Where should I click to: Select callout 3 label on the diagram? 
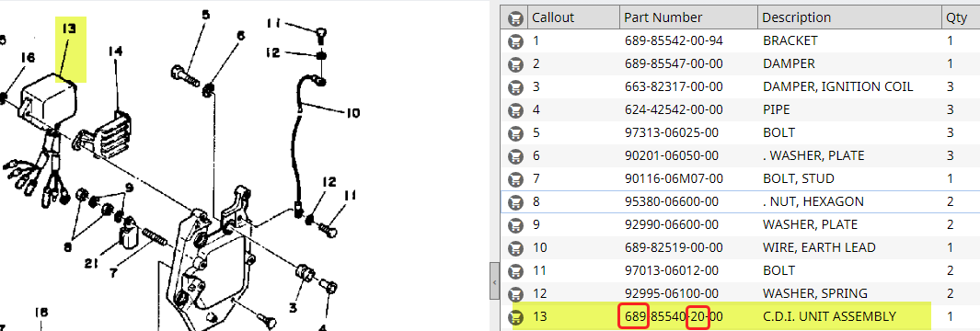tap(293, 307)
